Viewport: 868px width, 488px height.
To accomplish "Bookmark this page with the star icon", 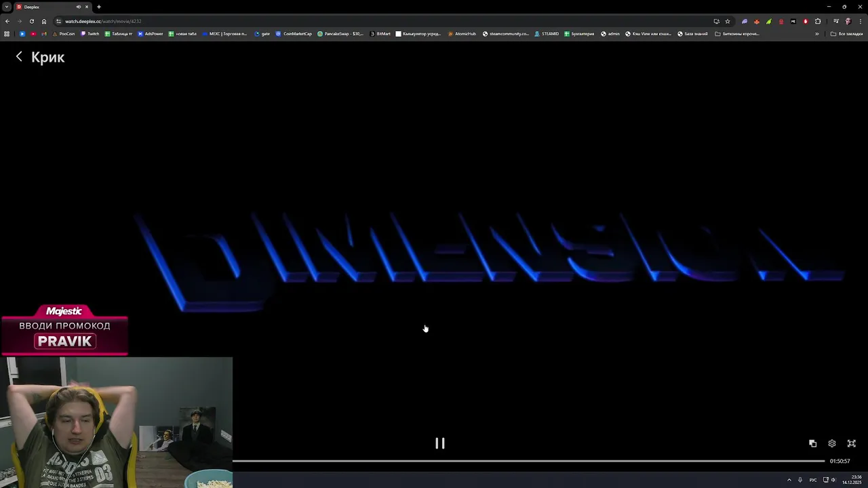I will click(x=728, y=21).
